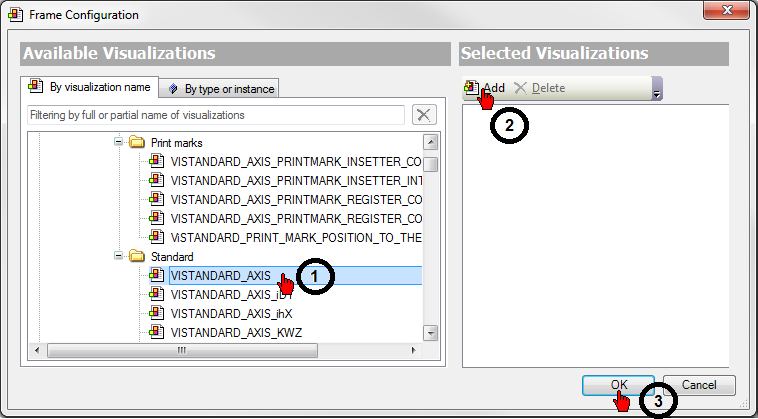Open the toolbar options dropdown arrow
758x419 pixels.
tap(657, 93)
